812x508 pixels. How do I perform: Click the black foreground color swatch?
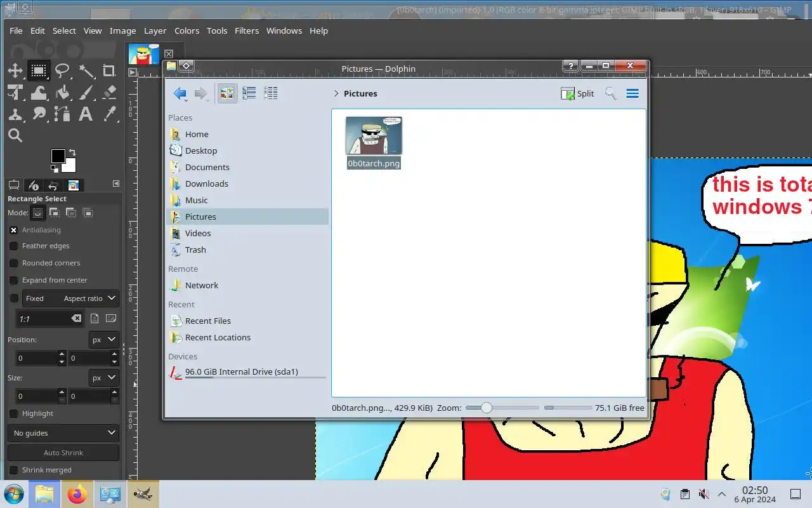tap(58, 156)
